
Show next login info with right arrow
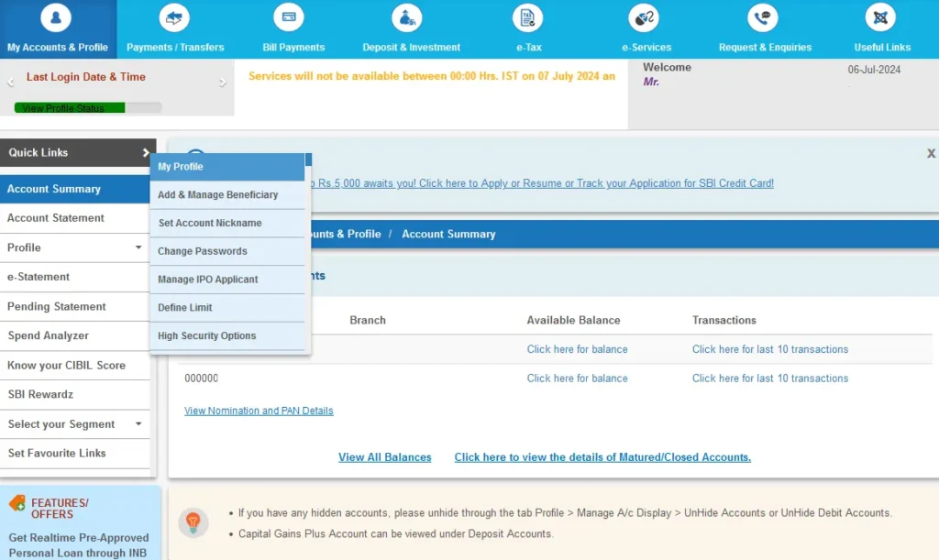pos(223,82)
